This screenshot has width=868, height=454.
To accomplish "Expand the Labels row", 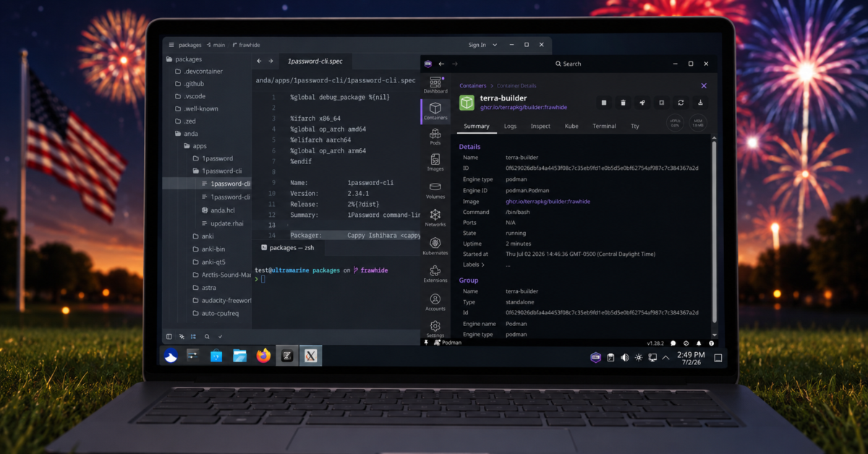I will coord(474,265).
